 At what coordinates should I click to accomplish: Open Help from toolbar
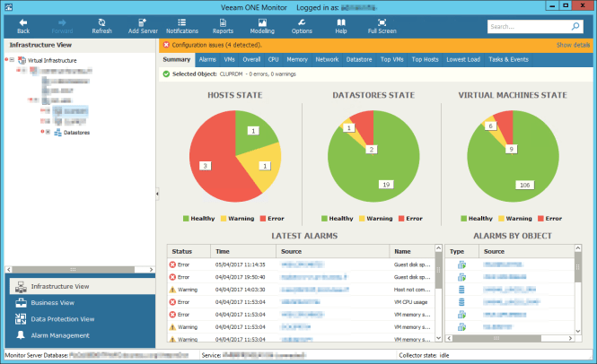[x=341, y=26]
